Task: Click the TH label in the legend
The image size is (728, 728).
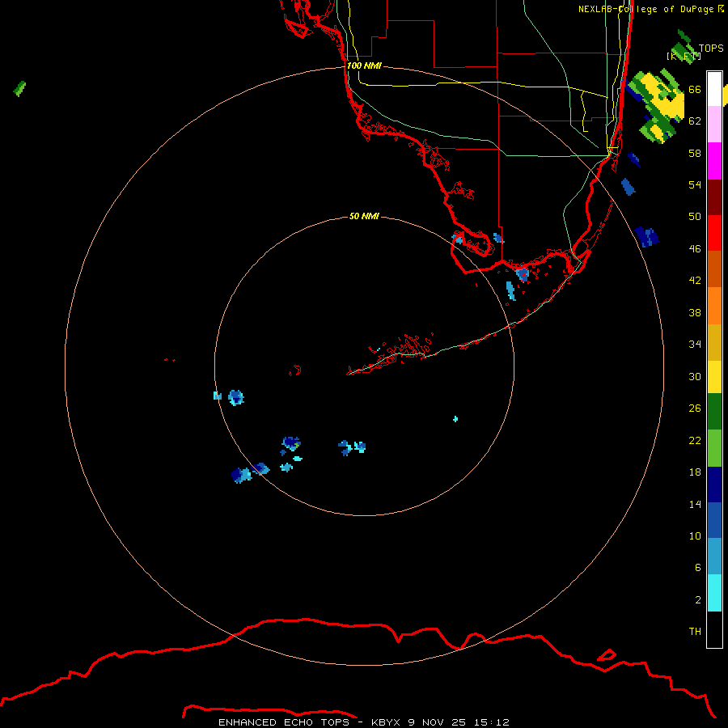Action: 695,632
